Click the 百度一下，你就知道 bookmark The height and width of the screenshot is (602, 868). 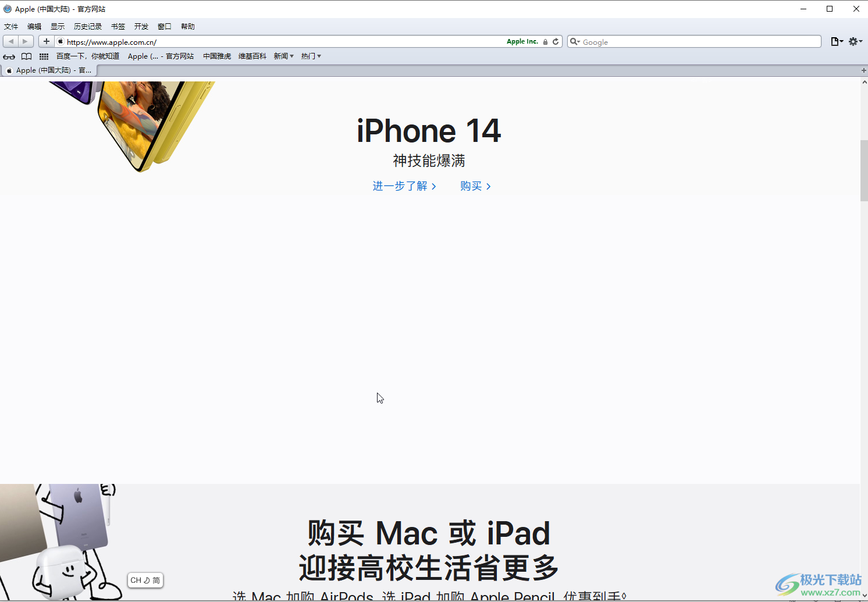(88, 56)
